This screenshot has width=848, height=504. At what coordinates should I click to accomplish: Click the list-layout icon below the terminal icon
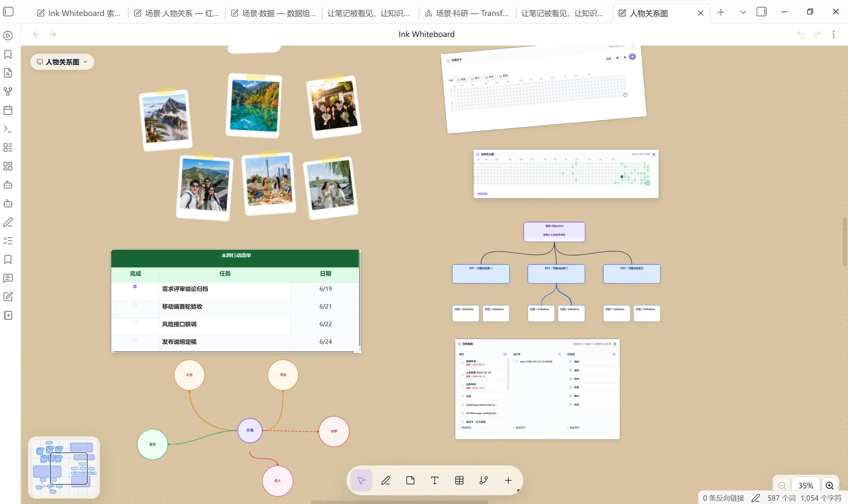point(8,147)
